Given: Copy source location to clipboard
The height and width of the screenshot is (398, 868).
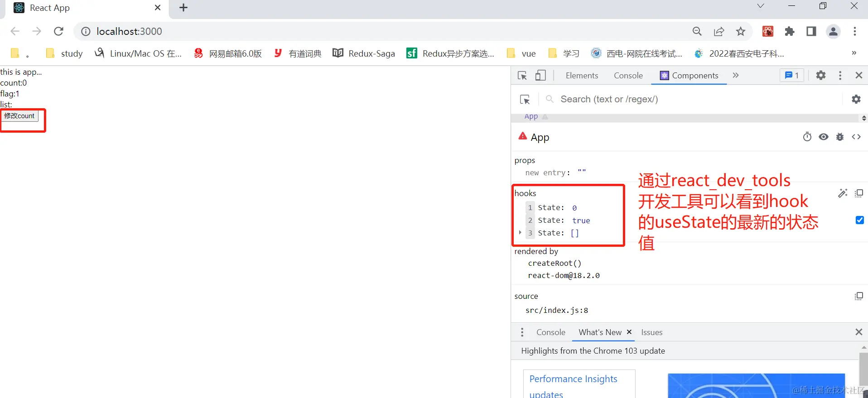Looking at the screenshot, I should 859,296.
